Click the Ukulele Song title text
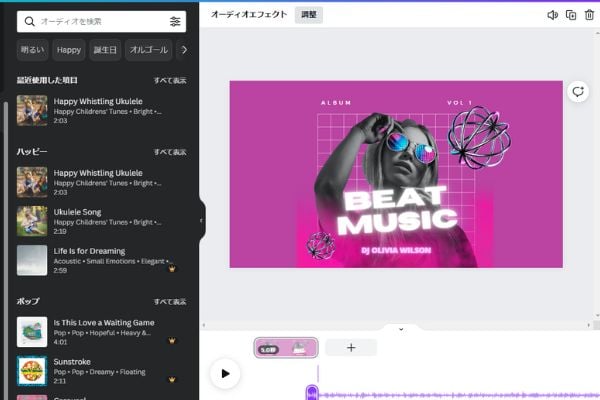 (77, 212)
